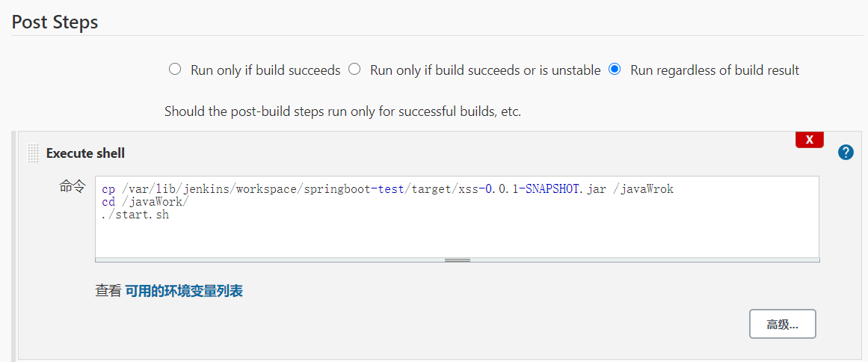Viewport: 868px width, 362px height.
Task: Click the Execute shell title
Action: [85, 153]
